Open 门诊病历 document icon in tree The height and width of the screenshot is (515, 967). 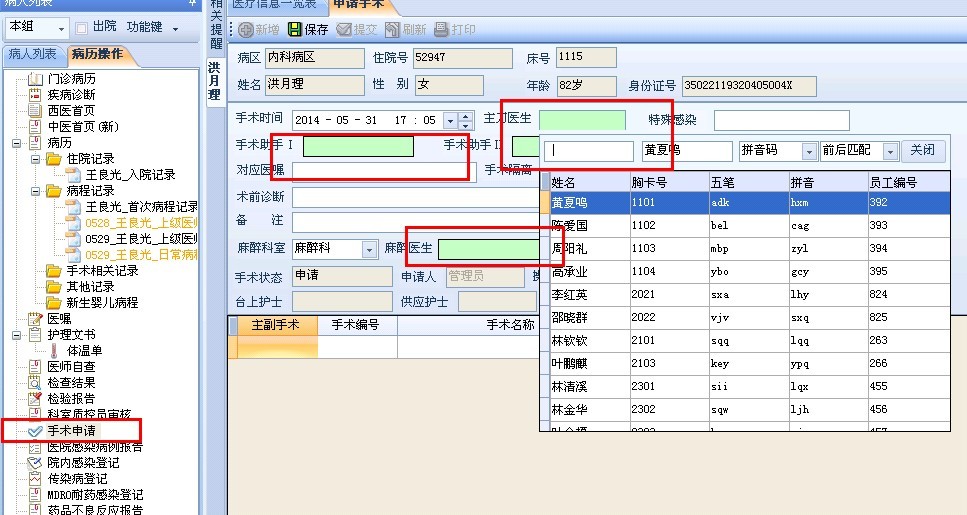point(36,79)
